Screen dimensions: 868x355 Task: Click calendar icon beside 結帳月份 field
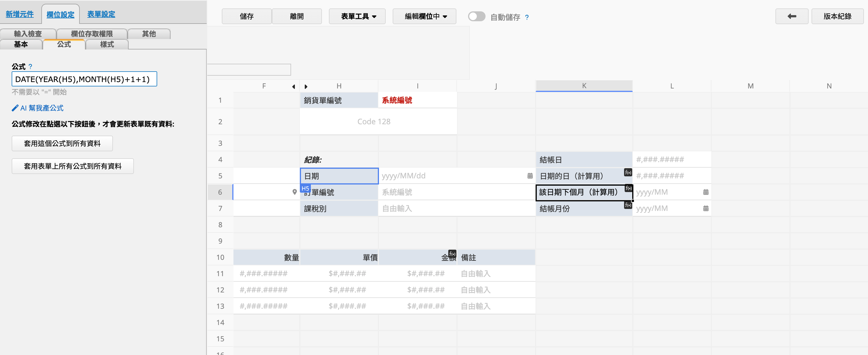tap(706, 208)
